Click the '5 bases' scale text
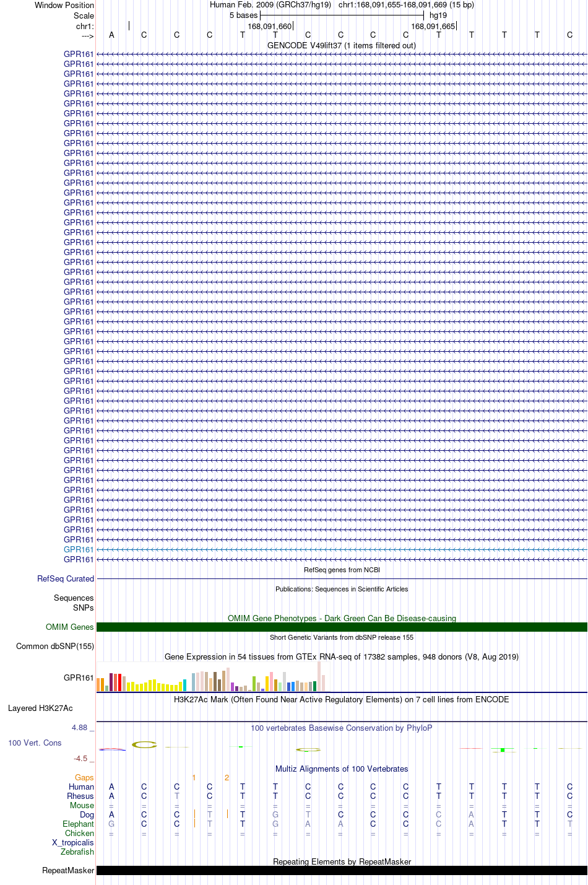Viewport: 588px width, 885px height. point(243,15)
